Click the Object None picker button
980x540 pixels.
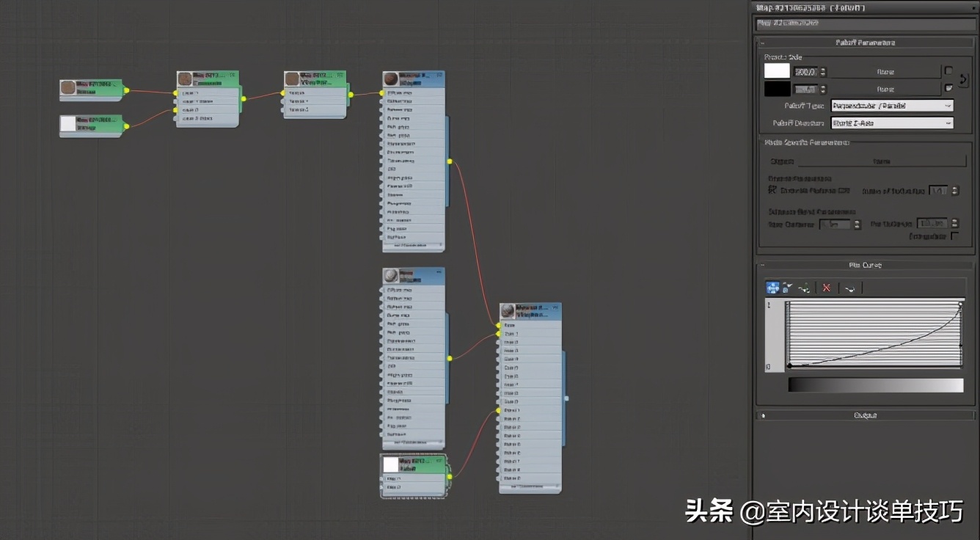[882, 161]
